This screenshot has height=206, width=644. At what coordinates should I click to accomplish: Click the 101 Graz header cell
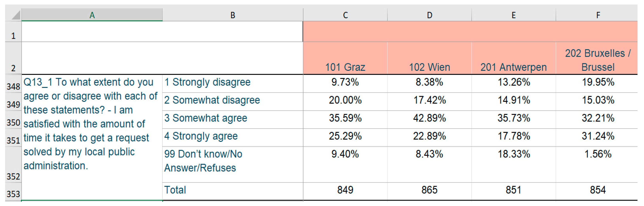[345, 67]
